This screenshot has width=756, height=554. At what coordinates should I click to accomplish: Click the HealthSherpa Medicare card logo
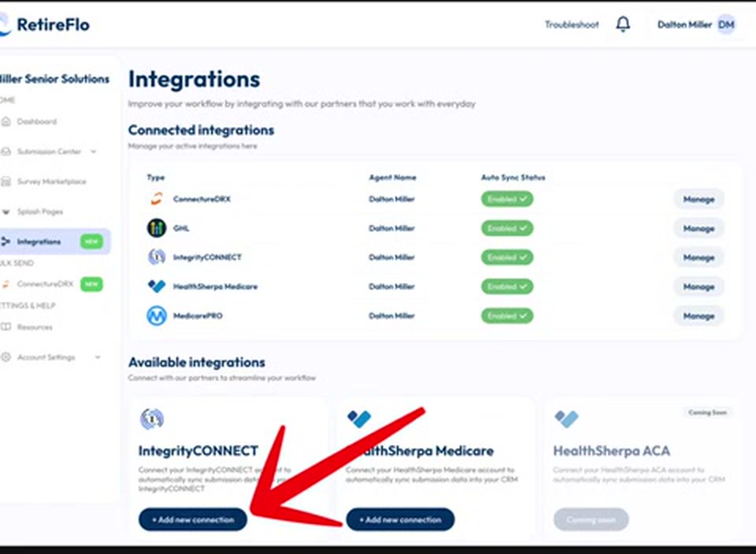pos(359,419)
